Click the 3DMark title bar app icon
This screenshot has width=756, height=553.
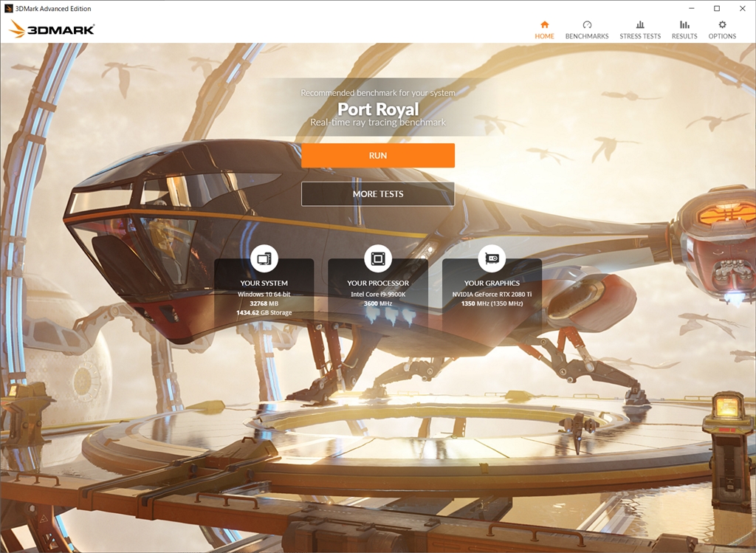[x=8, y=8]
